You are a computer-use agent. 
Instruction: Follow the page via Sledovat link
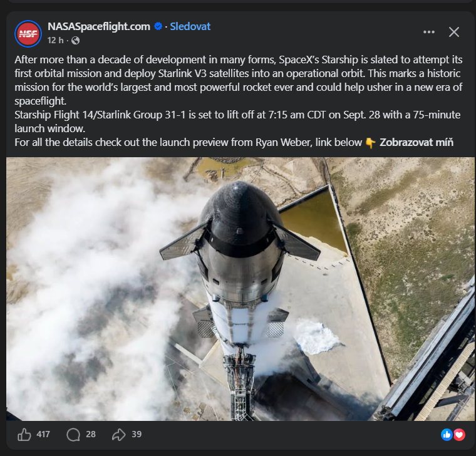(190, 26)
